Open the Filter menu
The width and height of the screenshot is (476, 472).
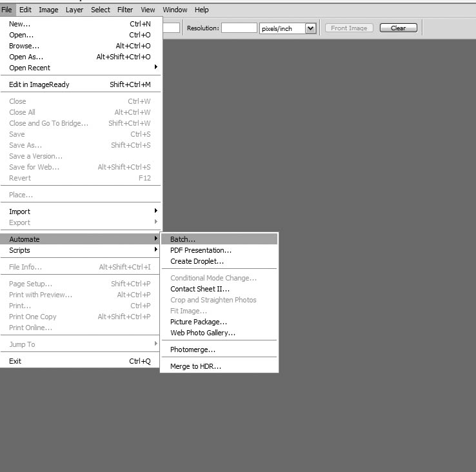tap(125, 10)
